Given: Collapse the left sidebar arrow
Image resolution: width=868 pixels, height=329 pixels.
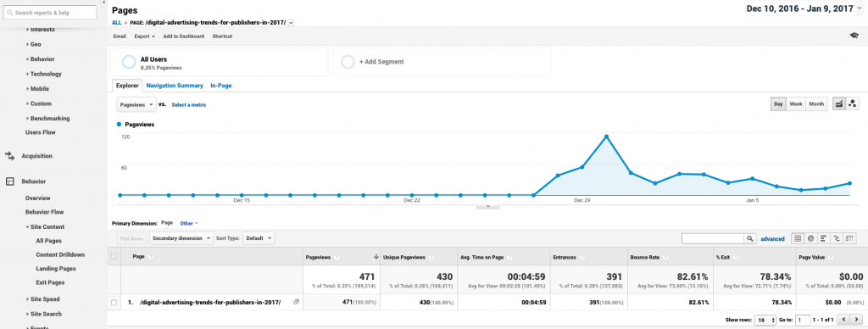Looking at the screenshot, I should click(104, 3).
